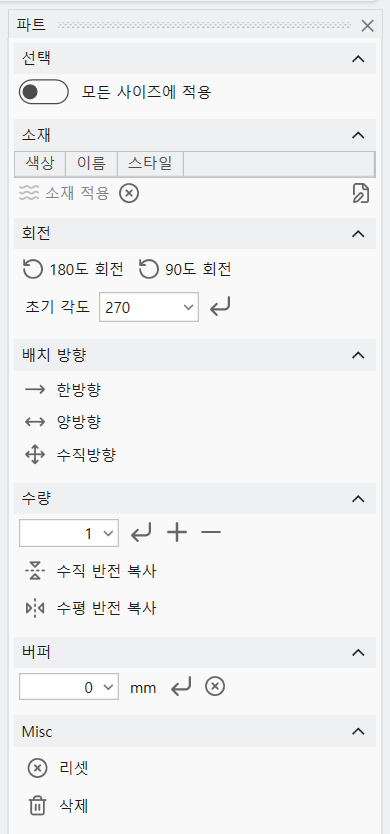Image resolution: width=390 pixels, height=834 pixels.
Task: Click the 180도 회전 rotate icon
Action: pyautogui.click(x=33, y=270)
